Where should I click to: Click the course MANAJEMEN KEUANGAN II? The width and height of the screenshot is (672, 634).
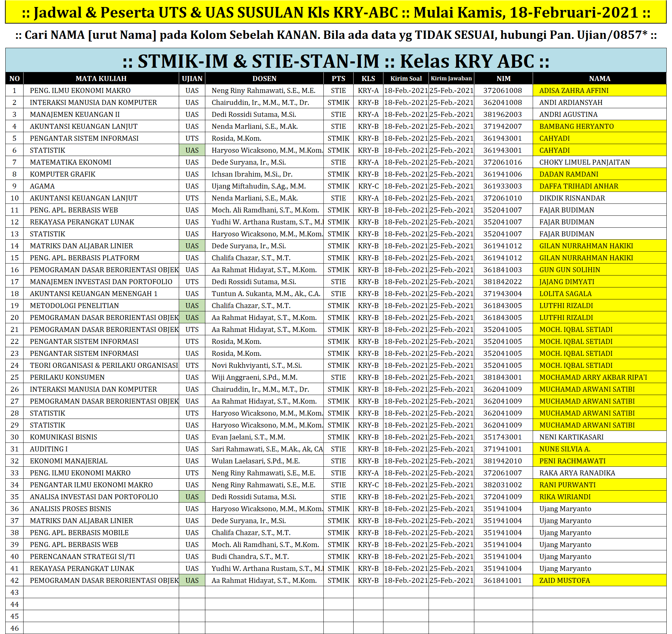coord(75,114)
